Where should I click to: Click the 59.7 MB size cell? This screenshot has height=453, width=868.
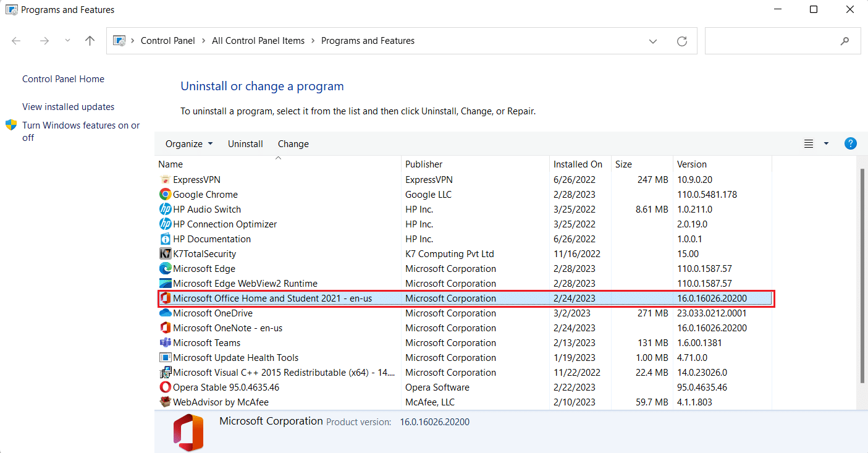pos(652,402)
